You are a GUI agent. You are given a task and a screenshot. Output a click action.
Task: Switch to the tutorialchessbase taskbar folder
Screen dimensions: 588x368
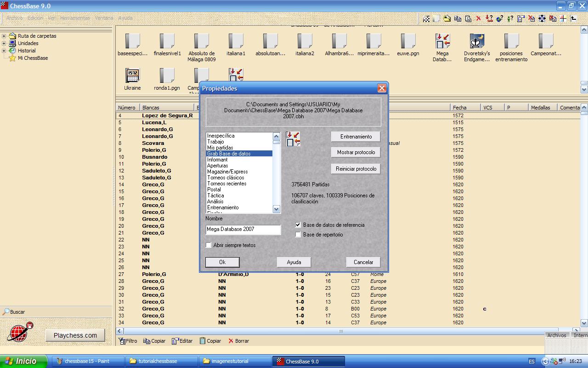(x=161, y=361)
